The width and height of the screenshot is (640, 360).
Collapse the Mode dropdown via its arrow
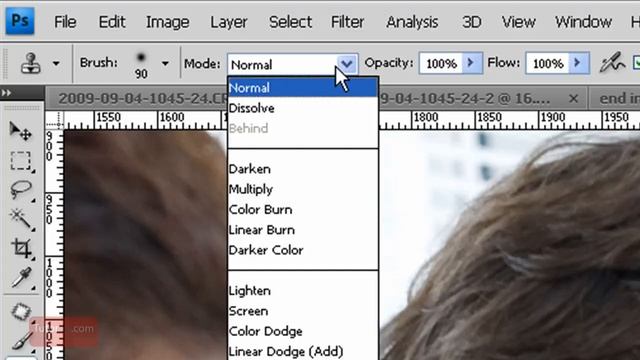tap(347, 64)
